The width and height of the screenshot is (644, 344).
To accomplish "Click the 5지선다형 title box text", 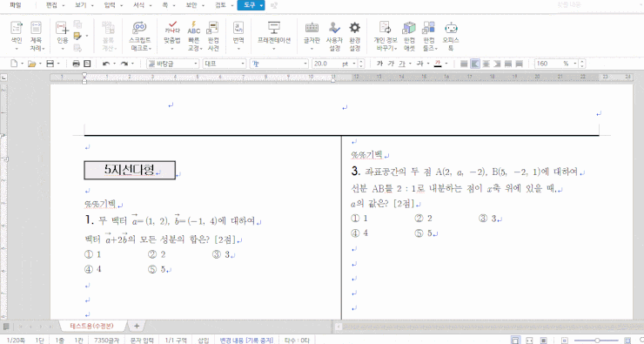I will (x=129, y=170).
